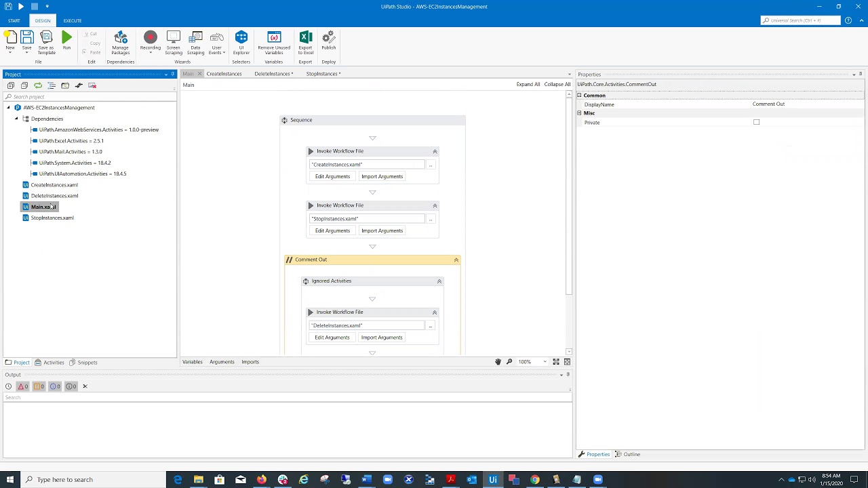Open the Outline tab beside Properties
This screenshot has width=868, height=488.
tap(627, 455)
